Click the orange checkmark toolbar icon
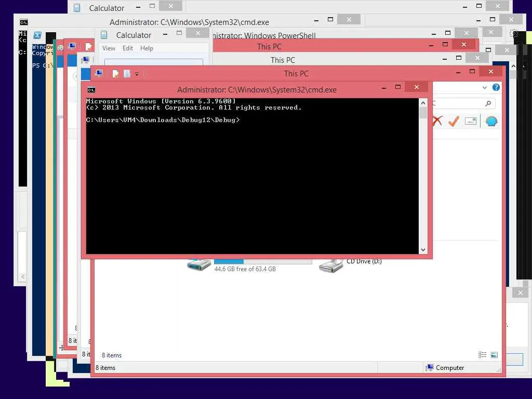 pyautogui.click(x=454, y=121)
